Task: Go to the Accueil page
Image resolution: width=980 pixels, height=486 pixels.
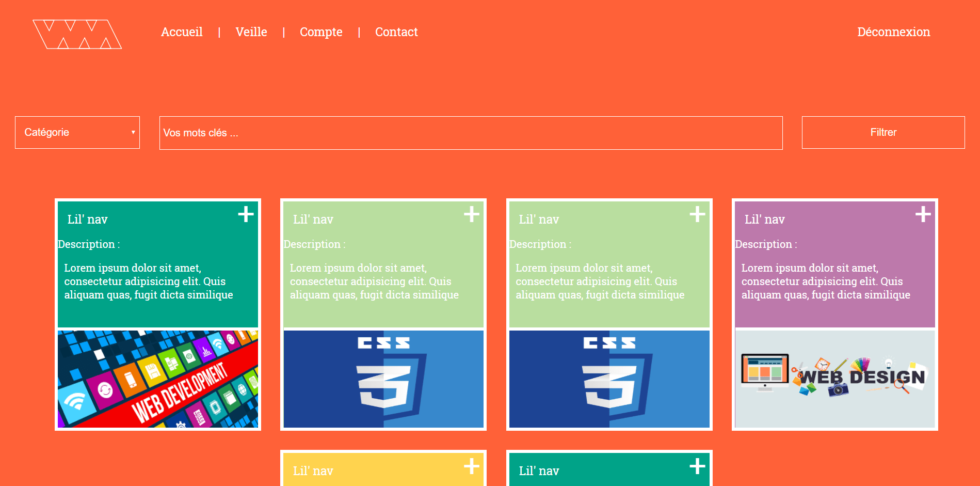Action: (182, 32)
